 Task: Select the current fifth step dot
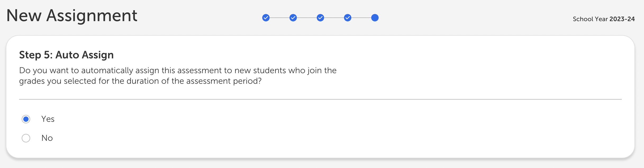375,18
